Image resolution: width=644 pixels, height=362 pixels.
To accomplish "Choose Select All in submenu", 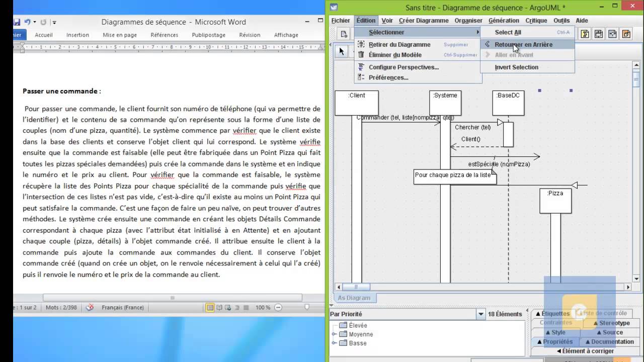I will (x=527, y=32).
